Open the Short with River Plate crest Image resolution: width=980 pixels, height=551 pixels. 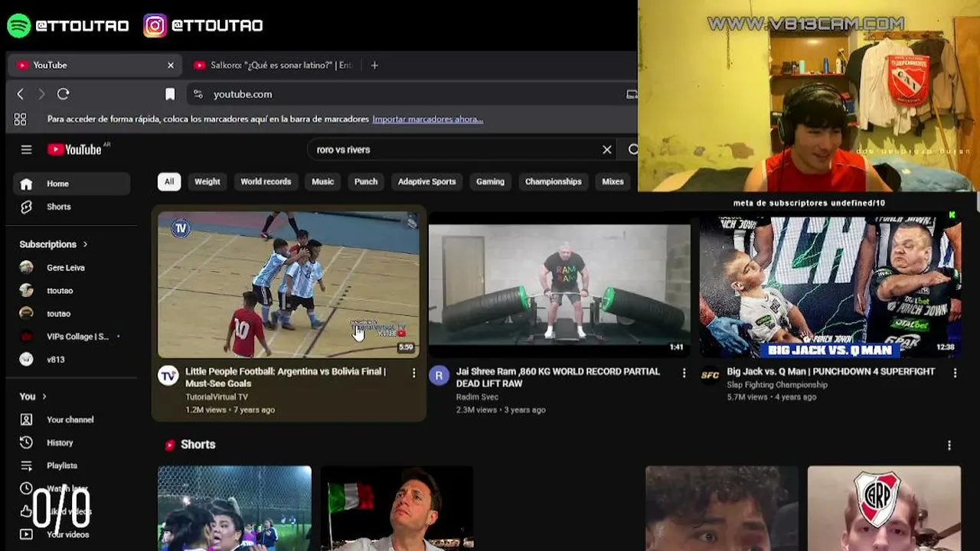[884, 508]
